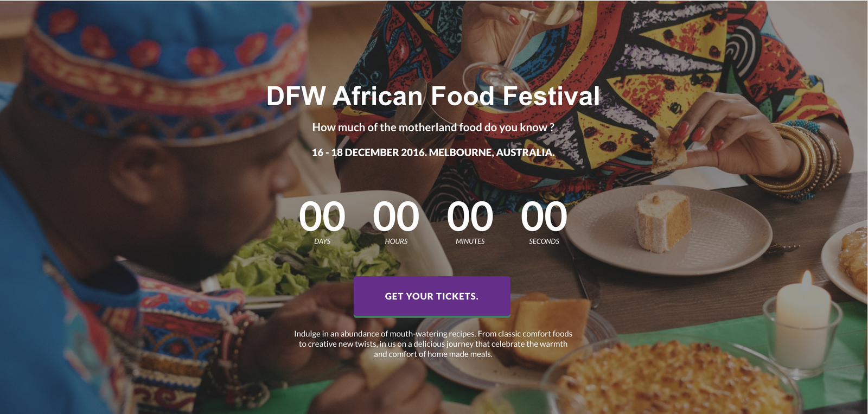Click the DAYS label under the counter

point(322,241)
